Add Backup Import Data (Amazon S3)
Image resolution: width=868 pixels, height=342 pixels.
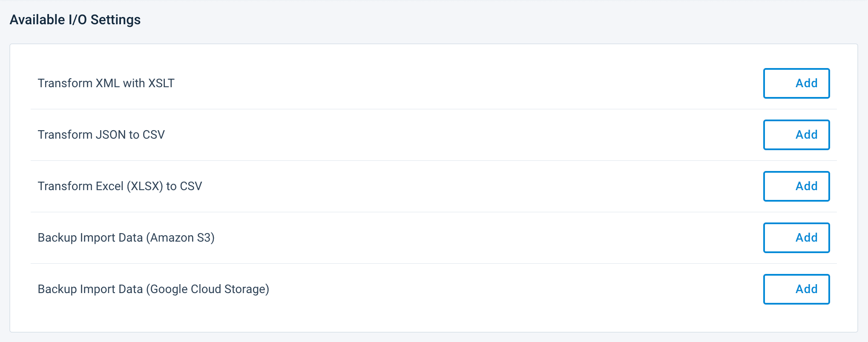tap(796, 238)
